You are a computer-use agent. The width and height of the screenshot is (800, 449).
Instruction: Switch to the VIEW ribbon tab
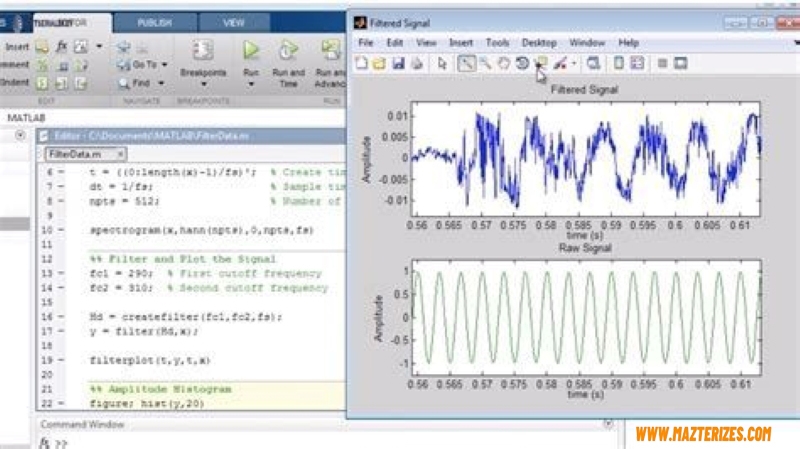(x=234, y=23)
